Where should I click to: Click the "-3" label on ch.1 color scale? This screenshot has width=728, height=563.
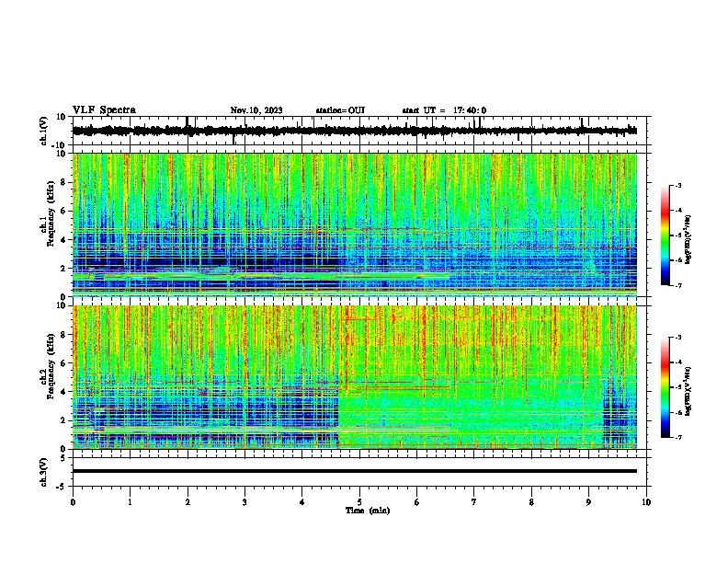[x=678, y=185]
